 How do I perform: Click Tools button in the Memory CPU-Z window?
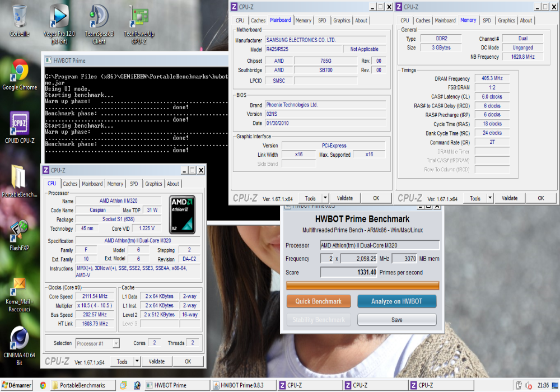[x=475, y=198]
